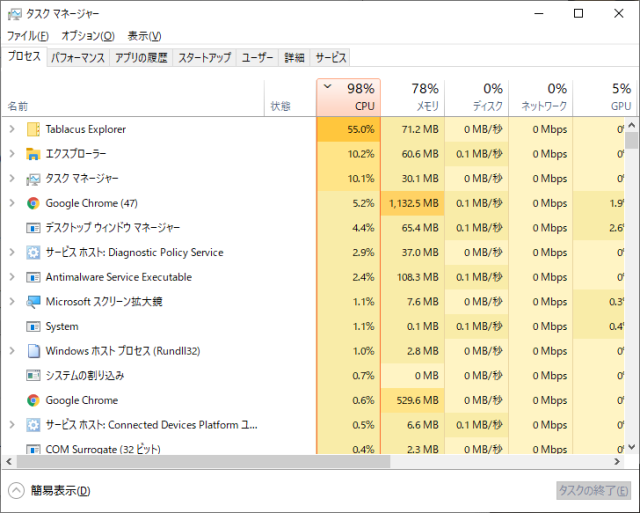The width and height of the screenshot is (640, 513).
Task: Click the 55.0% CPU cell
Action: pos(349,129)
